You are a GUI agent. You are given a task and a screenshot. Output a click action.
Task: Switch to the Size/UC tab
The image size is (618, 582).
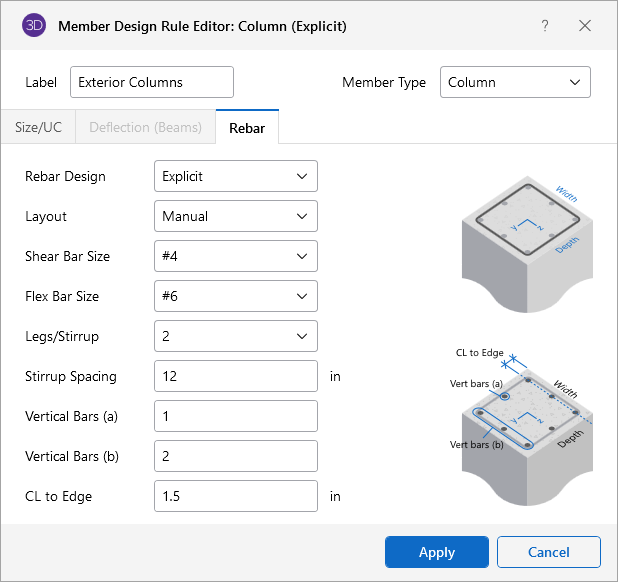pyautogui.click(x=36, y=127)
